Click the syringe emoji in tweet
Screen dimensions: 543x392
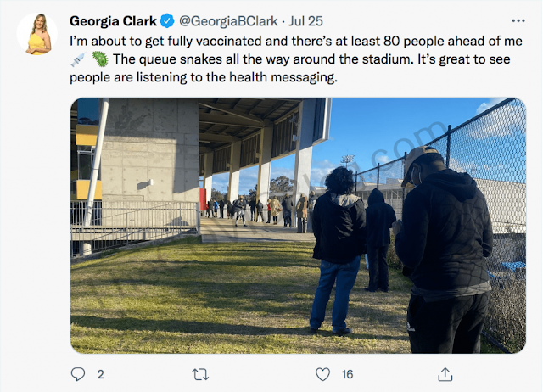click(78, 59)
